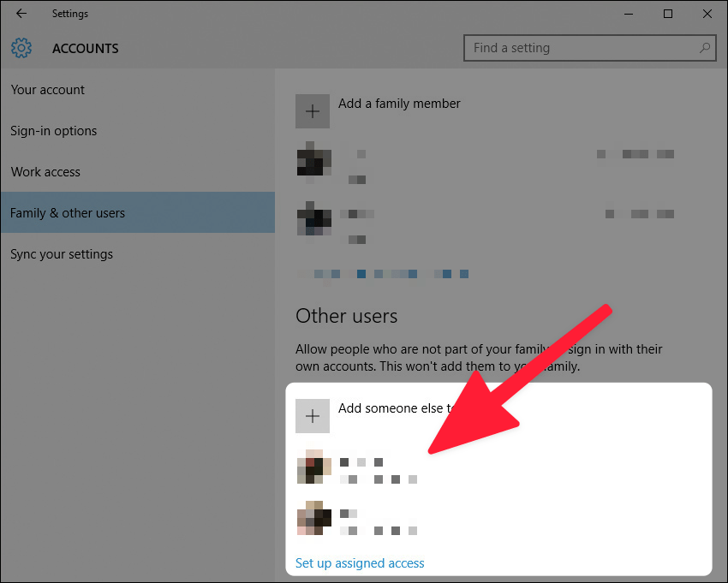Select second family member avatar

(x=313, y=218)
